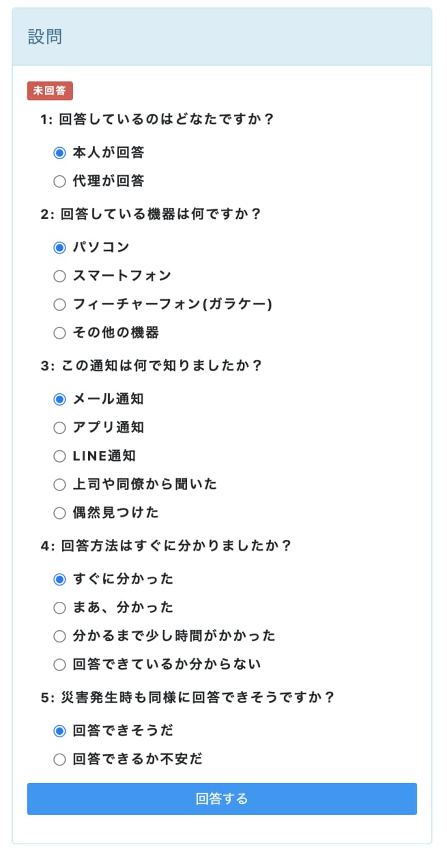Select 上司や同僚から聞いた option
Viewport: 447px width, 868px height.
click(x=59, y=484)
